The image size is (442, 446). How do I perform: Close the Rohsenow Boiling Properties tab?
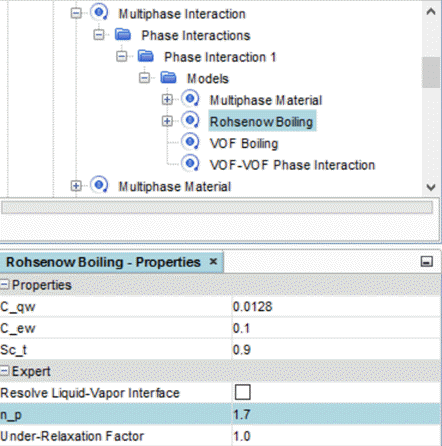tap(213, 262)
